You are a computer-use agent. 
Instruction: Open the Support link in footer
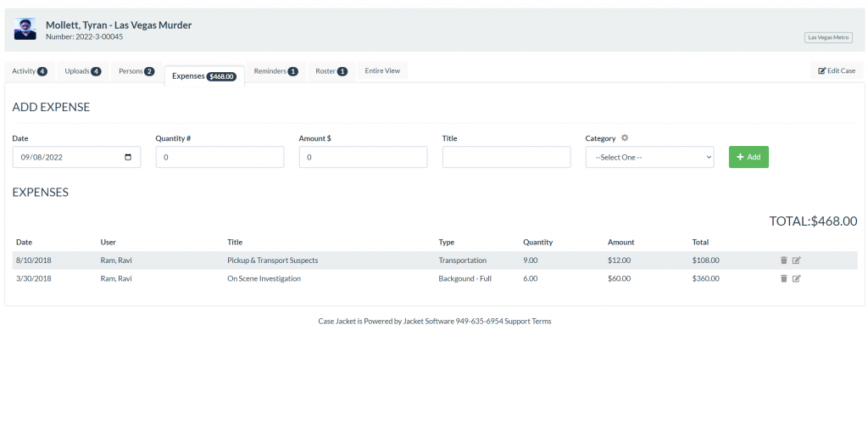pos(518,321)
